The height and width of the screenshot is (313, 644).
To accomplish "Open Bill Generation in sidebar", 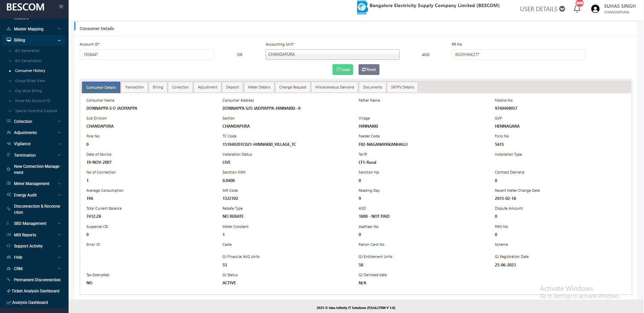I will coord(27,51).
